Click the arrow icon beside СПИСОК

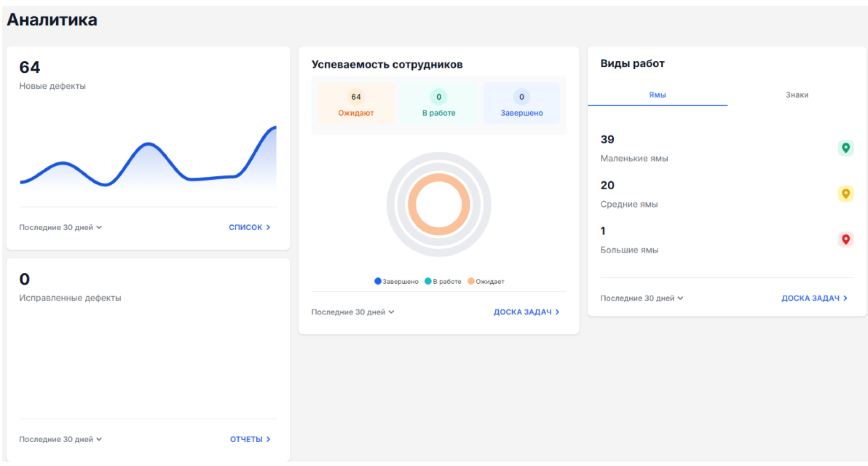[269, 228]
